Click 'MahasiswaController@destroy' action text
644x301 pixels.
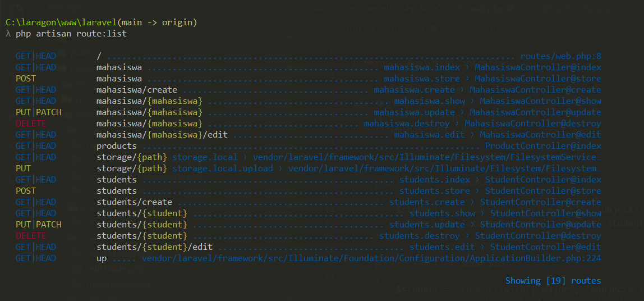[533, 124]
